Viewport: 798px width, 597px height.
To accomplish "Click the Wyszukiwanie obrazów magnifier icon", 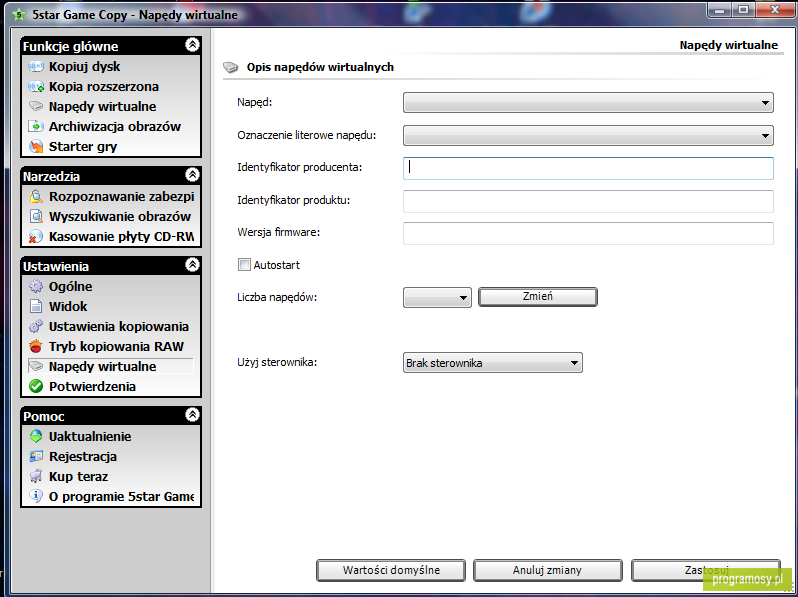I will [36, 216].
